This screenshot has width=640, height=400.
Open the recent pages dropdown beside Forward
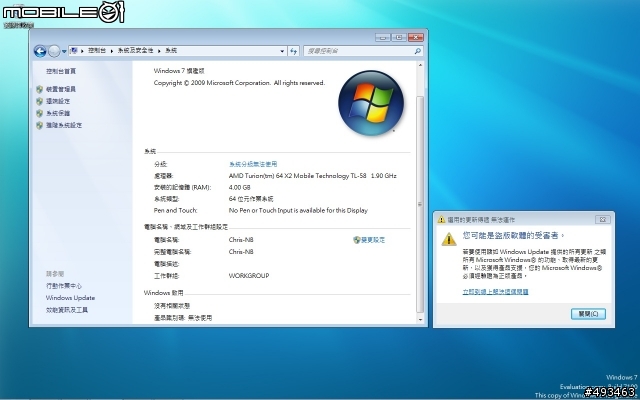[x=64, y=51]
